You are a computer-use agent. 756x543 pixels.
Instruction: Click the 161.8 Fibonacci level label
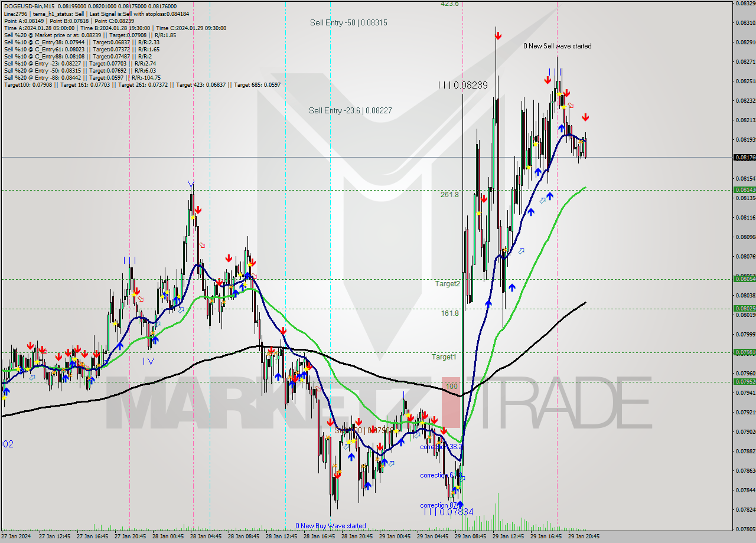pyautogui.click(x=449, y=313)
